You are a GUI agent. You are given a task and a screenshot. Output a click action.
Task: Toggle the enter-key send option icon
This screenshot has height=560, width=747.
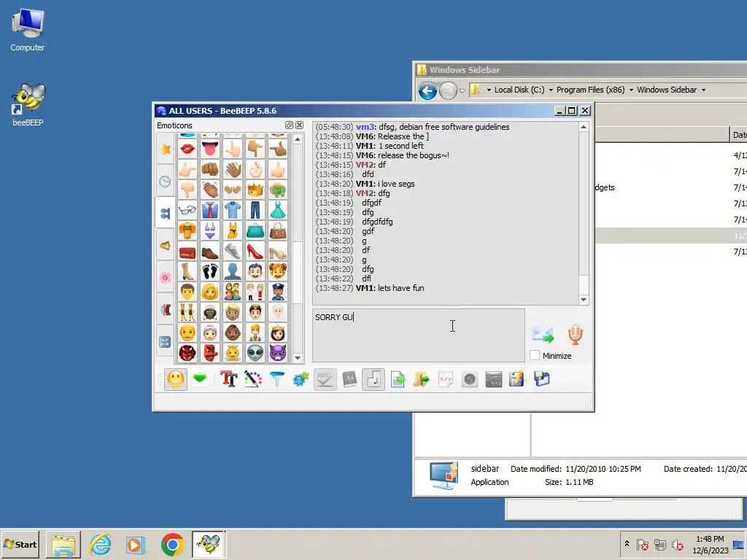[373, 379]
